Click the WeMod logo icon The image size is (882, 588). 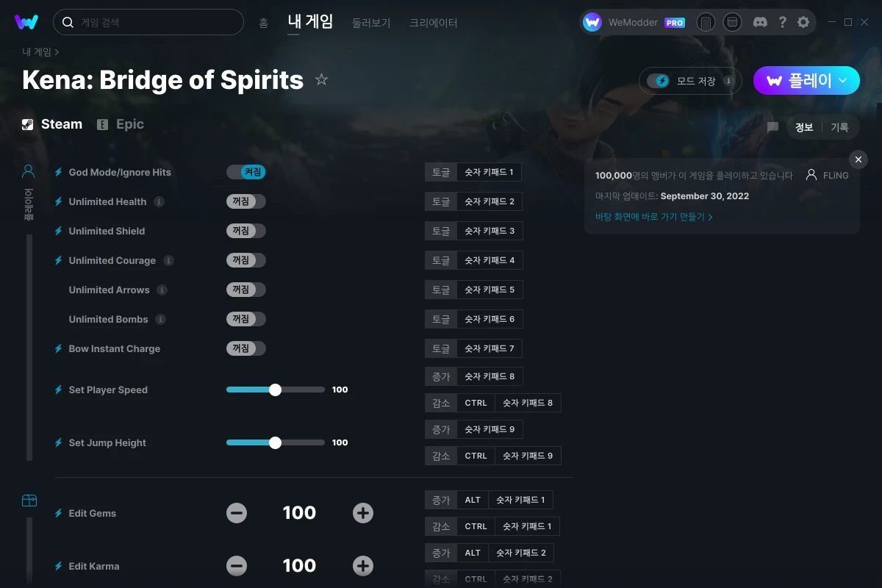(x=26, y=22)
